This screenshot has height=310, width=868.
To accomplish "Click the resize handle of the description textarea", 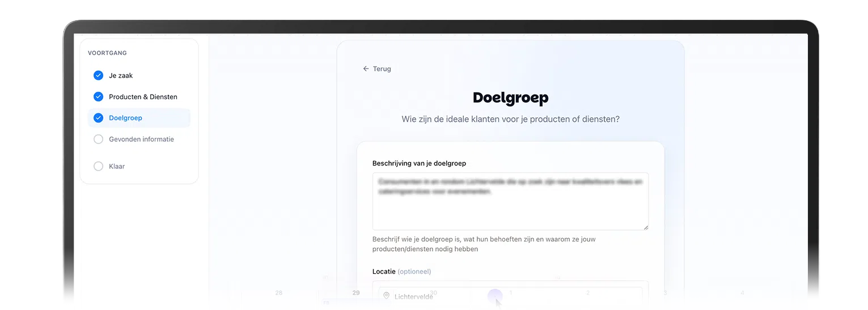I will click(x=646, y=227).
